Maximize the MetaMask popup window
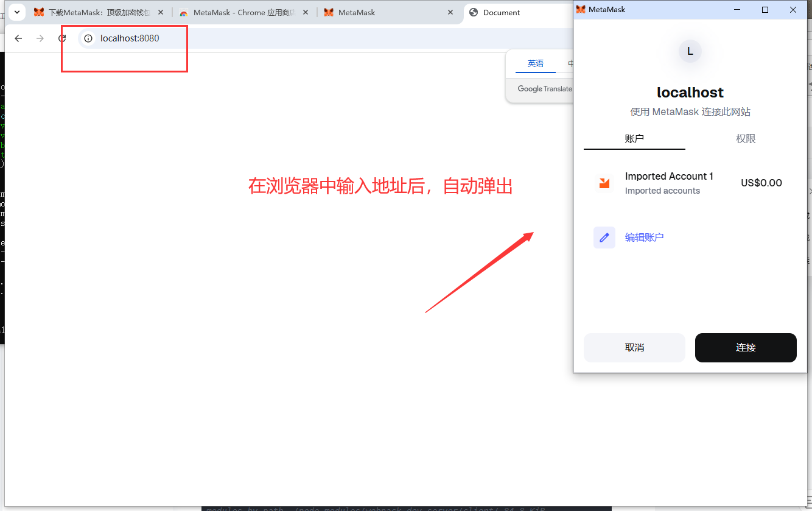The height and width of the screenshot is (511, 812). 765,9
